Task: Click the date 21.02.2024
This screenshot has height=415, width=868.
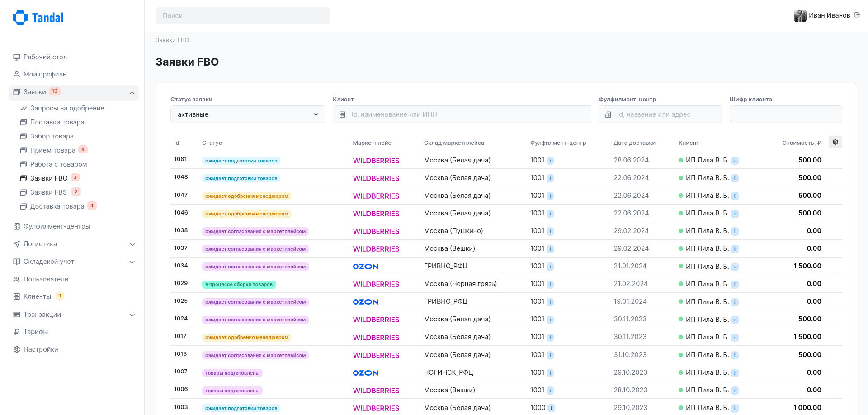Action: (x=630, y=284)
